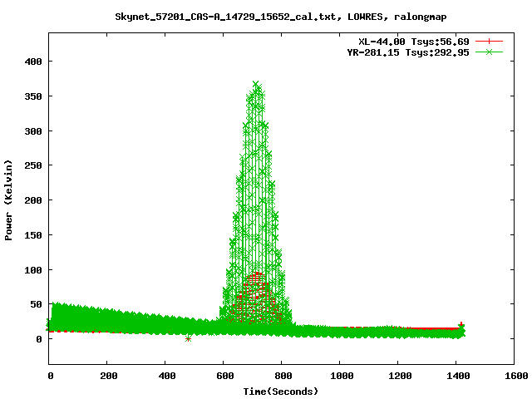This screenshot has width=532, height=399.
Task: Click the 800 x-axis tick label
Action: [283, 376]
